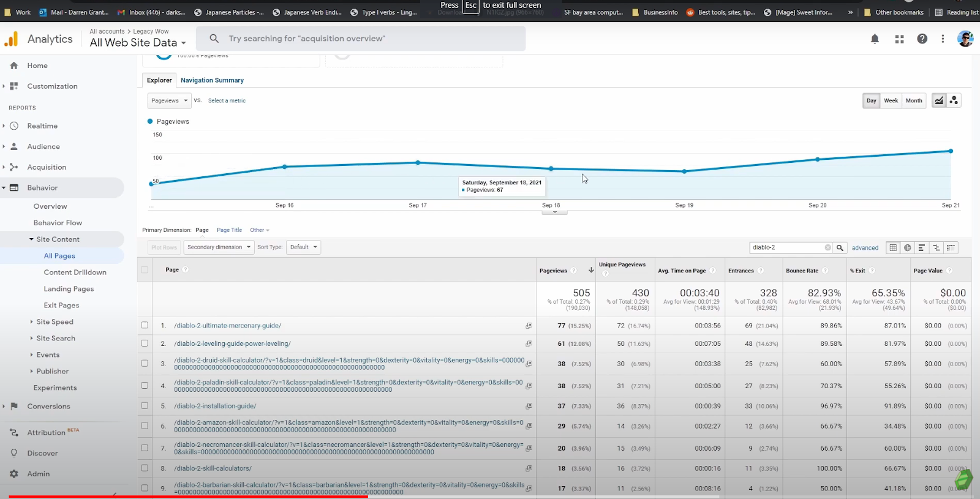This screenshot has height=499, width=980.
Task: Click the help question mark icon
Action: tap(922, 39)
